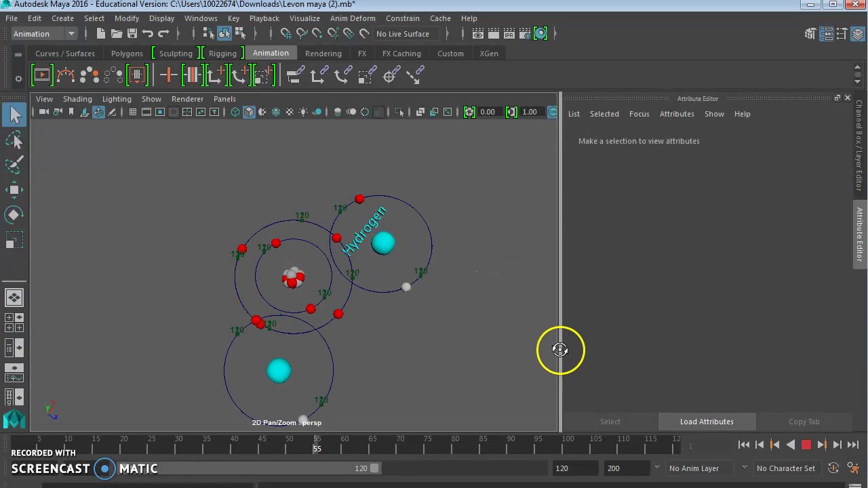The image size is (868, 488).
Task: Click the Maya logo icon in toolbox
Action: [14, 420]
